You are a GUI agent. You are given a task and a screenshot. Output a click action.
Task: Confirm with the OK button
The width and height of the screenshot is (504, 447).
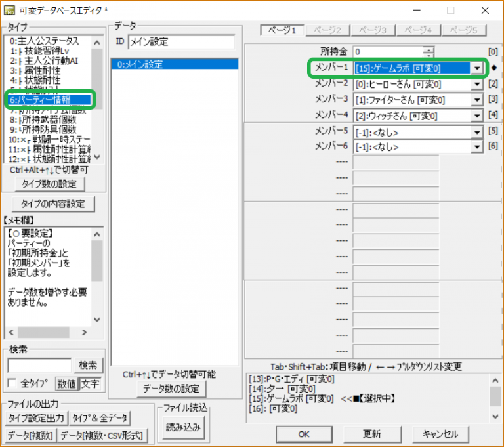click(303, 434)
